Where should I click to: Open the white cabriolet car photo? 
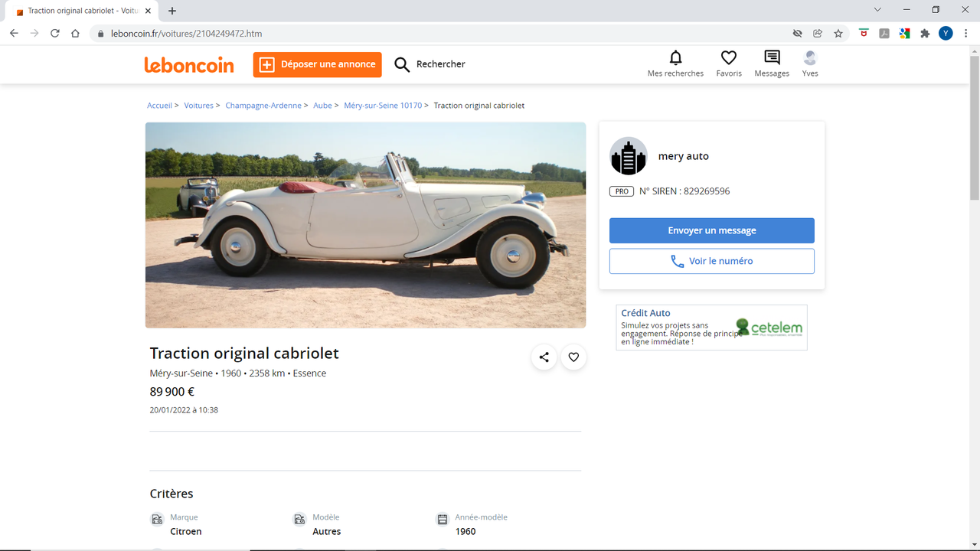click(365, 225)
